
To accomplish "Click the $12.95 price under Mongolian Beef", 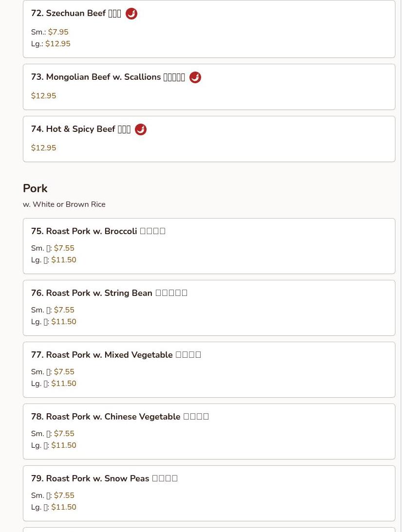I will tap(44, 96).
